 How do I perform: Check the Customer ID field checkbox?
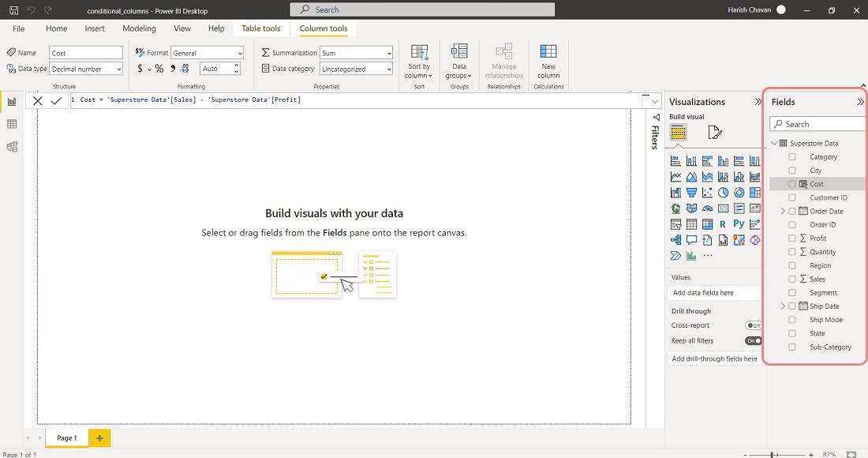point(792,197)
